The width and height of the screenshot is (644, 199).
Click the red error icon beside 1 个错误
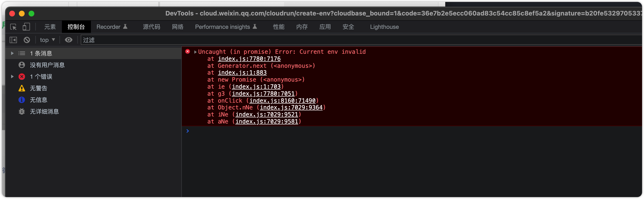tap(22, 77)
